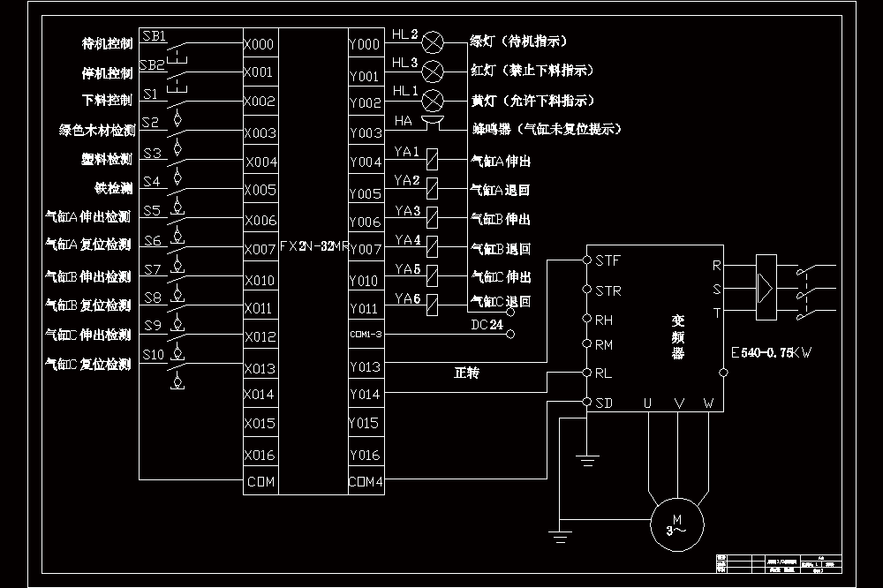883x588 pixels.
Task: Click the X000 input terminal
Action: pyautogui.click(x=260, y=42)
